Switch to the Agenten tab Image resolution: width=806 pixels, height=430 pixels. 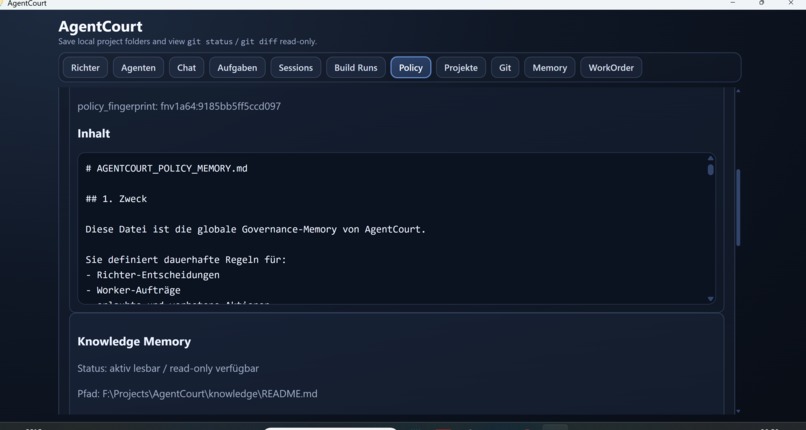(138, 67)
